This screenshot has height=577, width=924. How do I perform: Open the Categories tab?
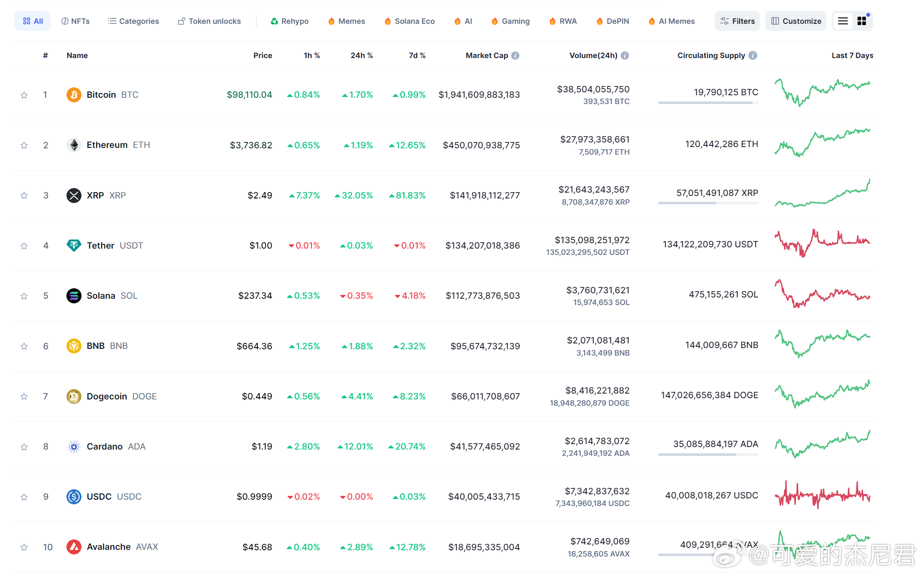point(133,21)
